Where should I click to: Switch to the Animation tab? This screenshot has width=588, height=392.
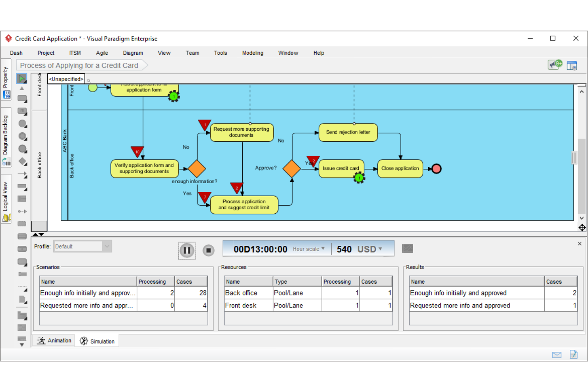pyautogui.click(x=54, y=340)
